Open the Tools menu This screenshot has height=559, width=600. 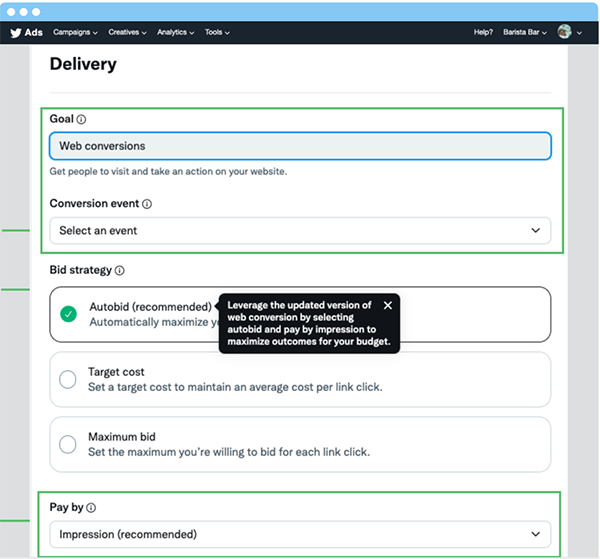pyautogui.click(x=217, y=32)
